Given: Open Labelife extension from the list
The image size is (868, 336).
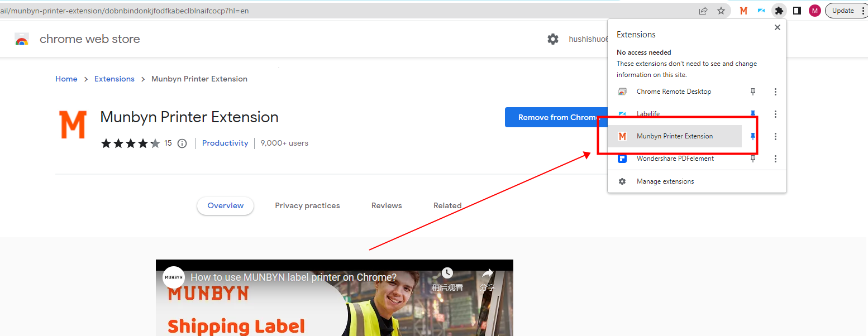Looking at the screenshot, I should pyautogui.click(x=674, y=114).
